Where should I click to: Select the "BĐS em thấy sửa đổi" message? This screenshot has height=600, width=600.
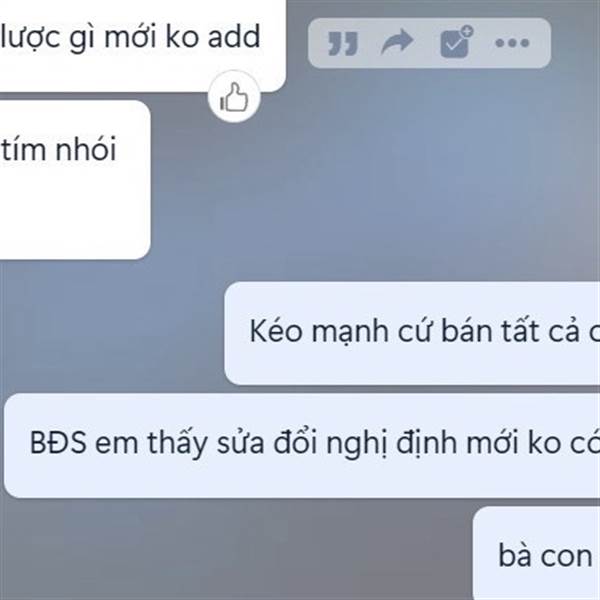tap(302, 445)
